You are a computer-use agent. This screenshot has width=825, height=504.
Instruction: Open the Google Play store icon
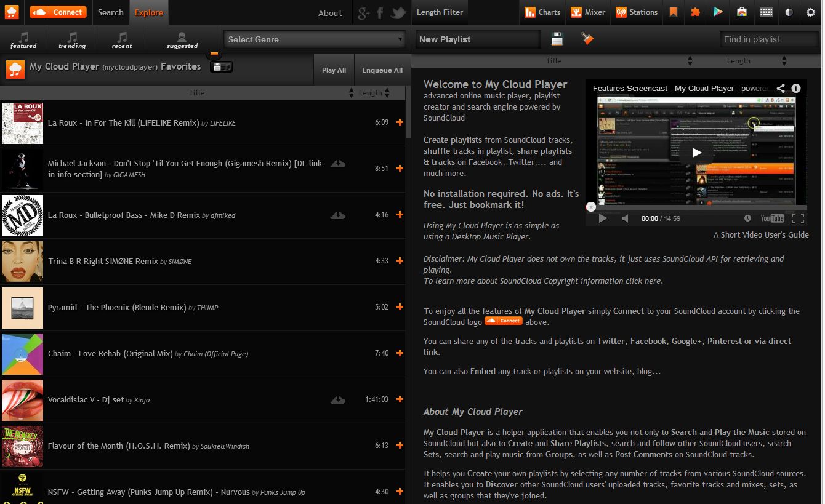[x=718, y=12]
